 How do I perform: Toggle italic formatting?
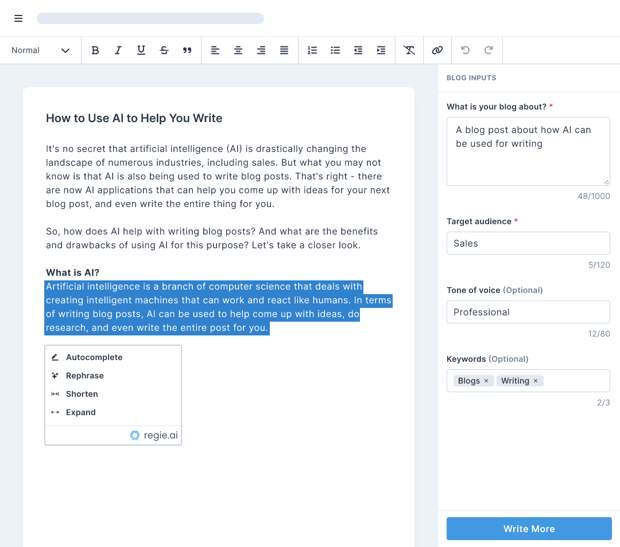[118, 50]
